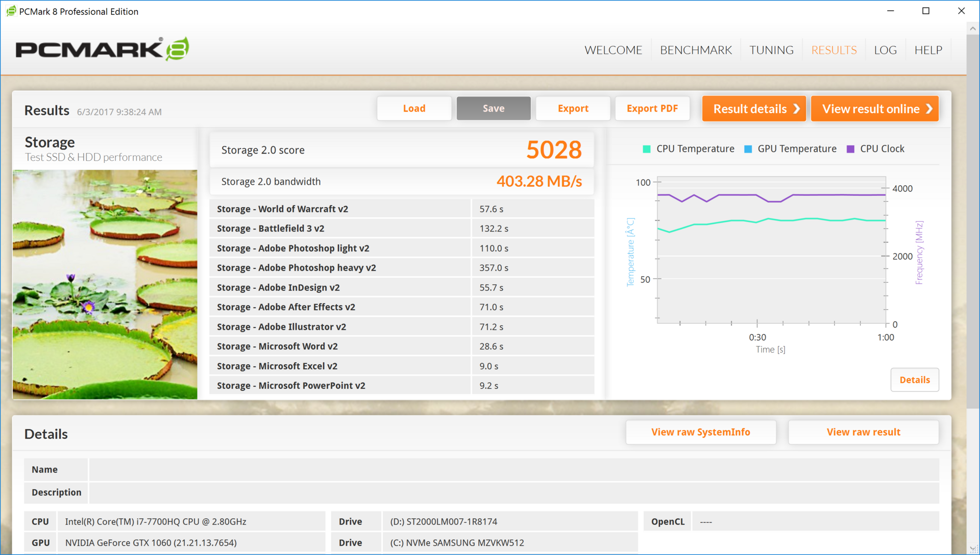This screenshot has height=555, width=980.
Task: Click the Storage 2.0 bandwidth label
Action: point(271,182)
